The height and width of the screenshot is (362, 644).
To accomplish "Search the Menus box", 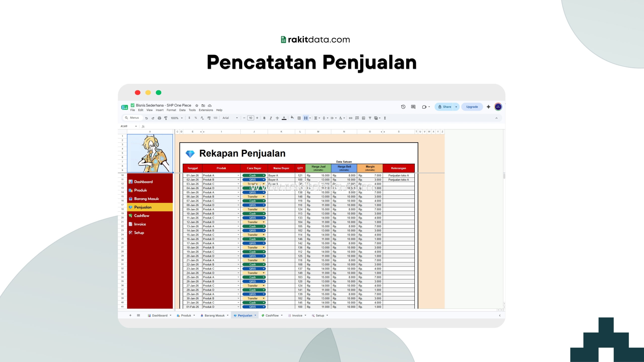I will [x=133, y=118].
